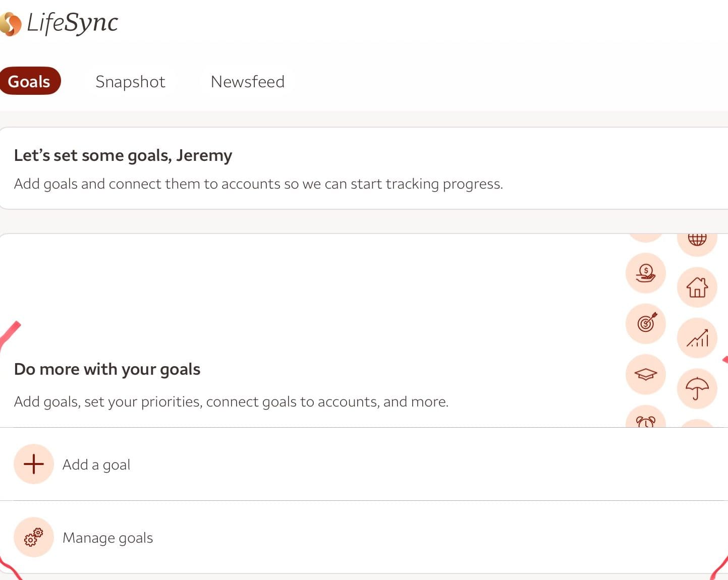Click the globe goal icon
Screen dimensions: 728x580
[697, 239]
